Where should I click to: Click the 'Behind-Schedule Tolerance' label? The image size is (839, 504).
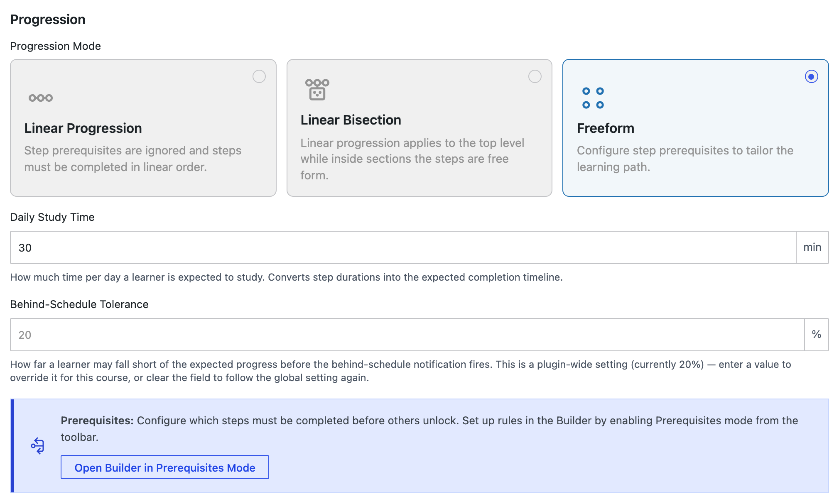[x=79, y=304]
